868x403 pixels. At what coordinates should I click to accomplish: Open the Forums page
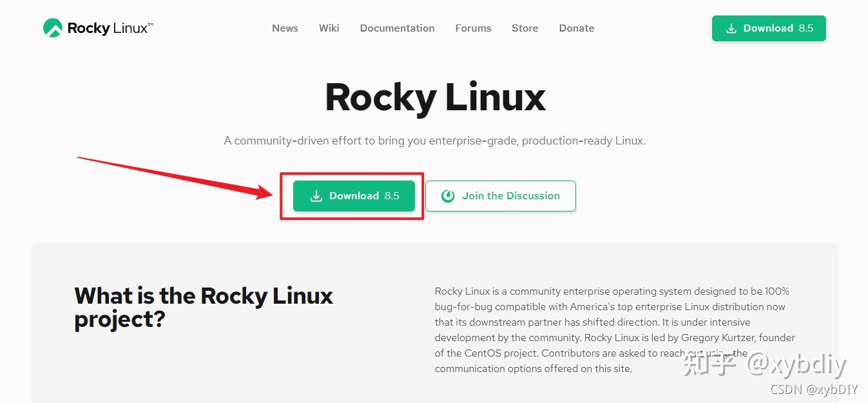point(473,28)
